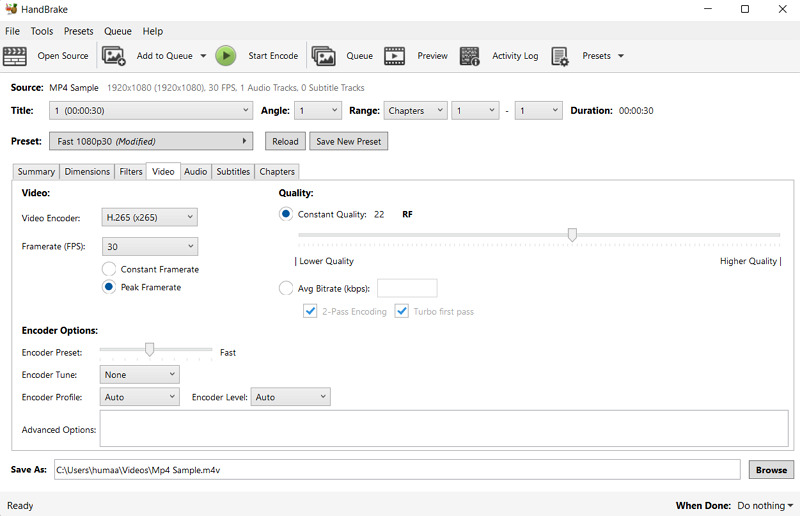Switch to the Video tab
Screen dimensions: 800x516
(x=163, y=171)
